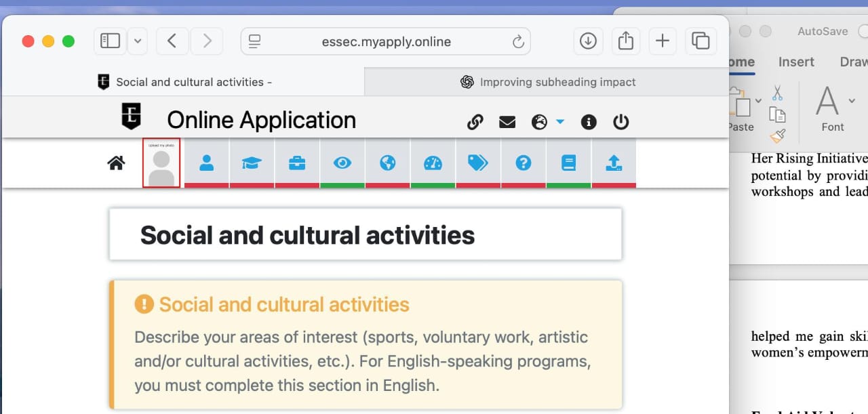Switch to Improving subheading impact tab
The image size is (868, 414).
[547, 82]
